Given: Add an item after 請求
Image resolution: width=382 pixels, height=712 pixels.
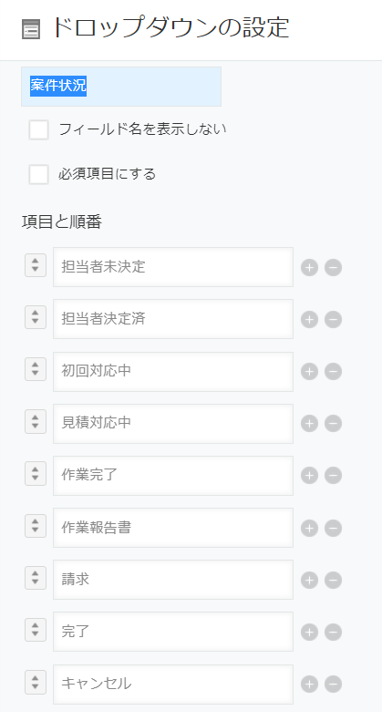Looking at the screenshot, I should (309, 580).
